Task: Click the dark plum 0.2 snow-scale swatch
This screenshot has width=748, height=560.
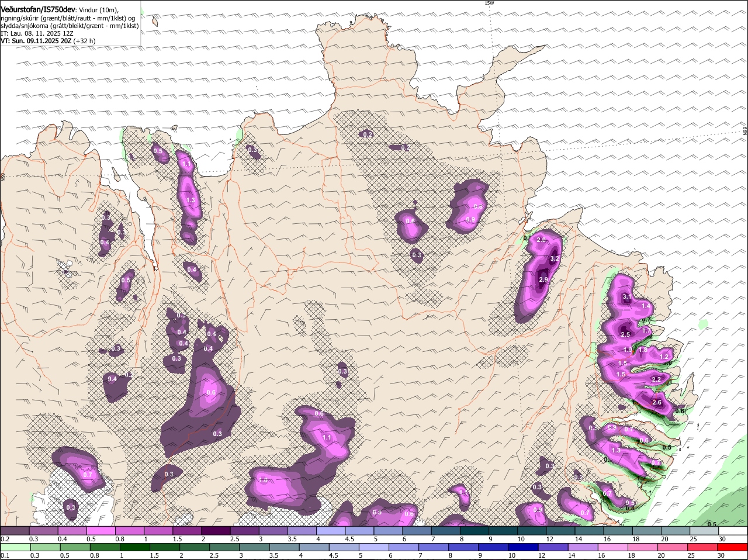Action: tap(15, 531)
